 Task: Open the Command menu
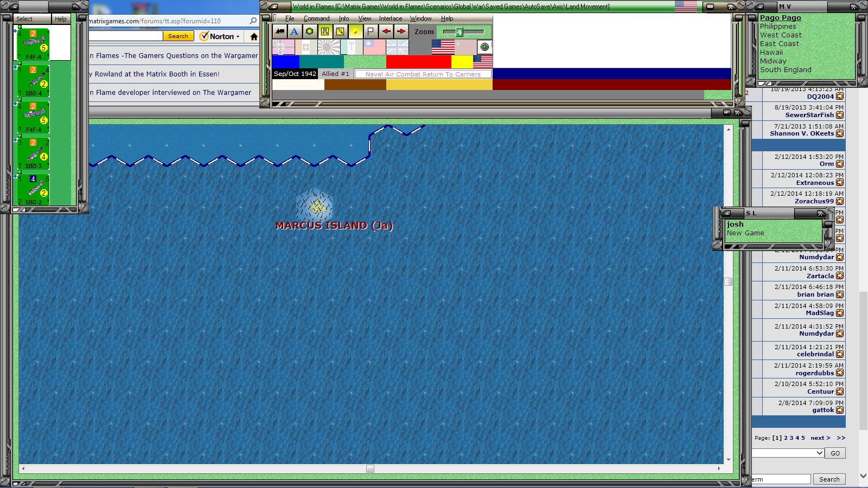pyautogui.click(x=317, y=18)
